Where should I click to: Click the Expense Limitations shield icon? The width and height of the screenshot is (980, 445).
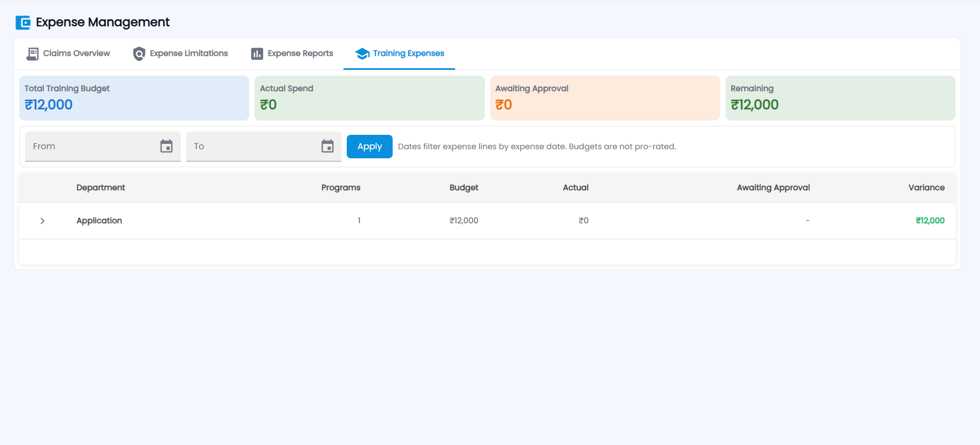(x=139, y=54)
